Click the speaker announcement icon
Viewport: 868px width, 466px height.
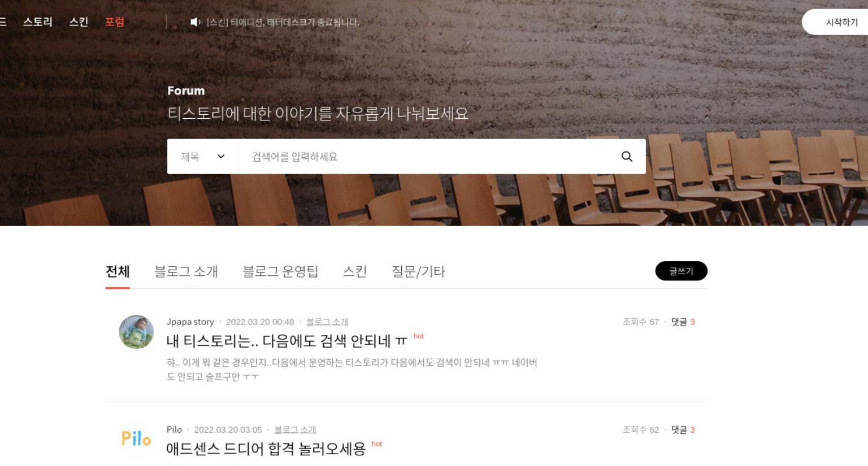[x=195, y=22]
